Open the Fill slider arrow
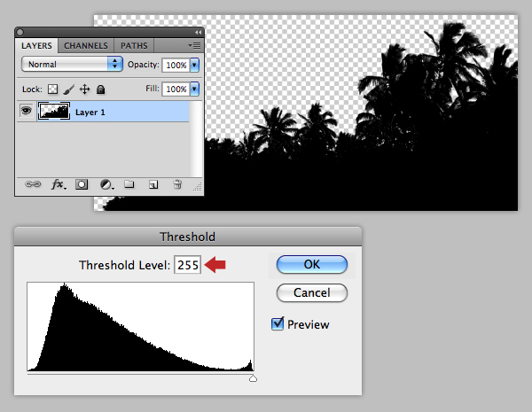 194,89
